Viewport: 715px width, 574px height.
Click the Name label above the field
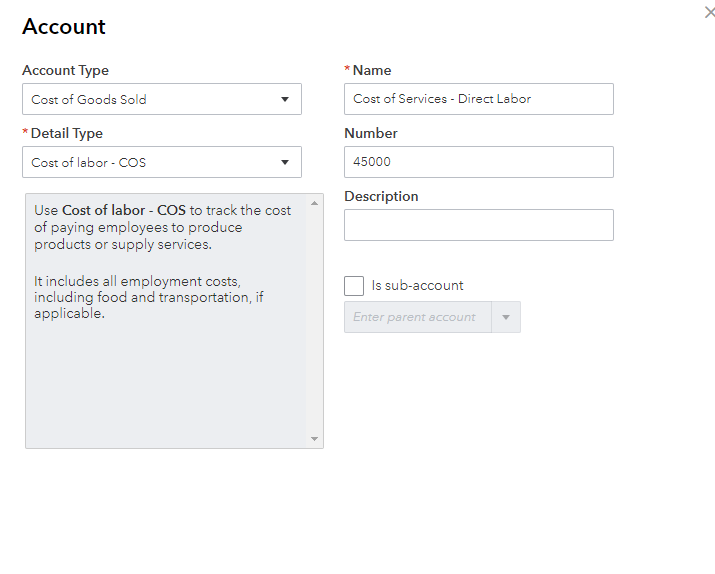pos(372,71)
